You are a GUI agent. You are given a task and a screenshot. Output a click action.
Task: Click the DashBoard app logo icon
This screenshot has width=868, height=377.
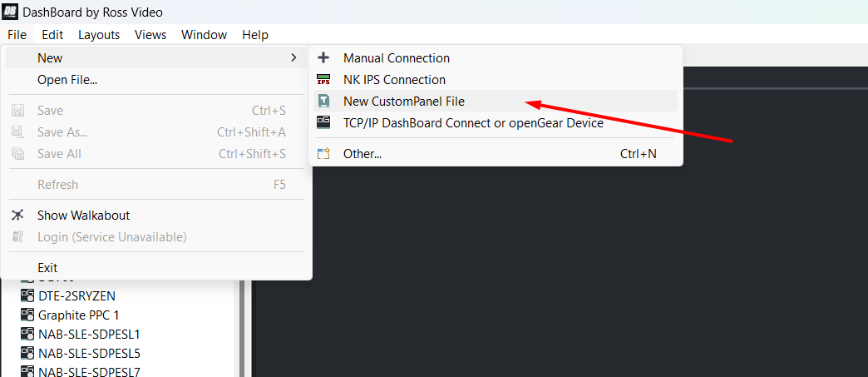[12, 12]
